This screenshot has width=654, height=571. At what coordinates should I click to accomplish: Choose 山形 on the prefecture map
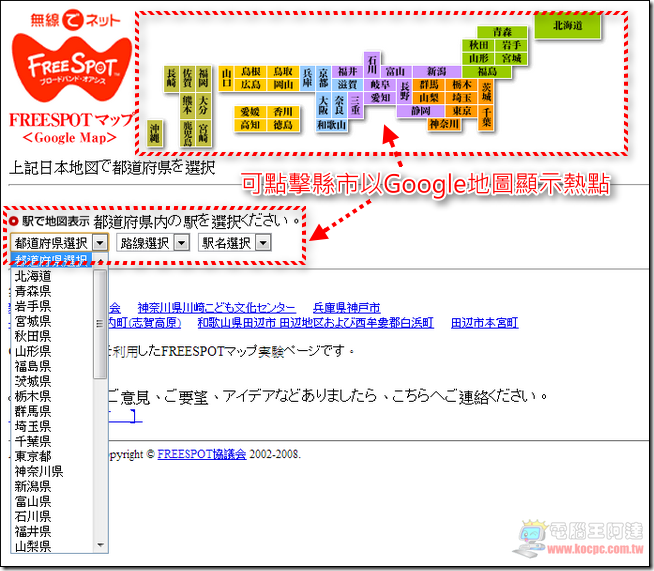pyautogui.click(x=478, y=58)
